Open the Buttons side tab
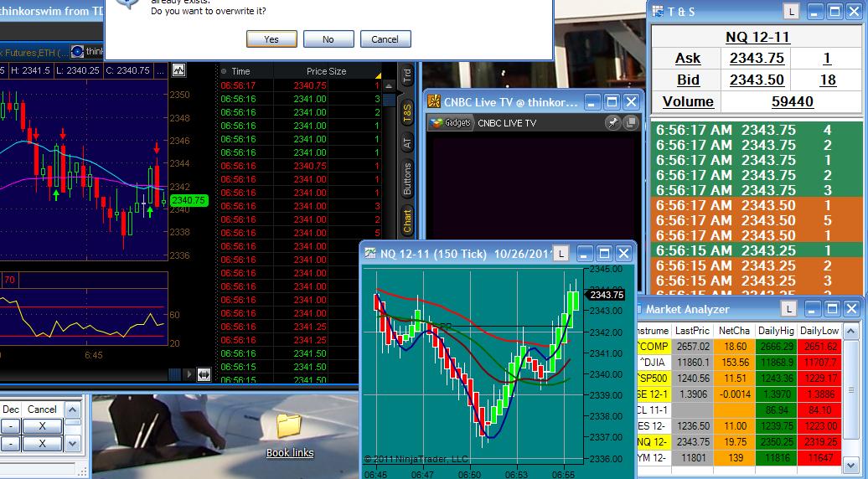The image size is (868, 479). (x=407, y=179)
